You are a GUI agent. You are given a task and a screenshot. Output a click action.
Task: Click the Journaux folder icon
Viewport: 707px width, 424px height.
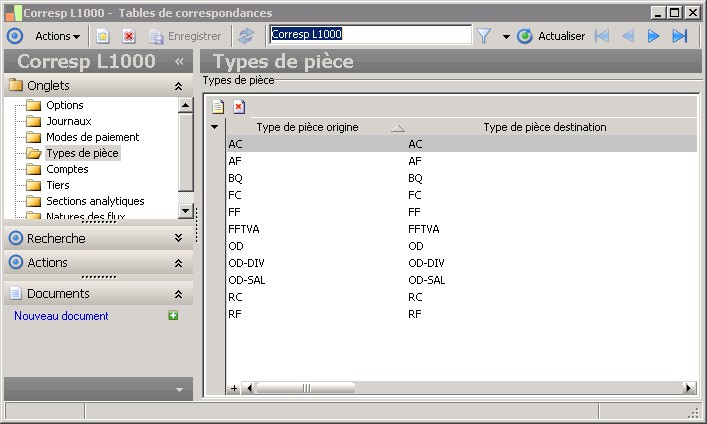[x=33, y=121]
